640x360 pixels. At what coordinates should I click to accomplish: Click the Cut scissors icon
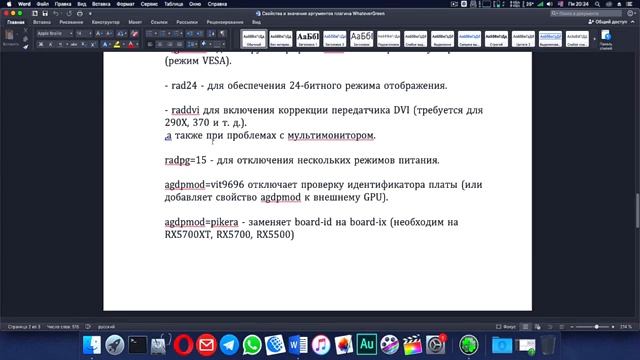tap(25, 31)
